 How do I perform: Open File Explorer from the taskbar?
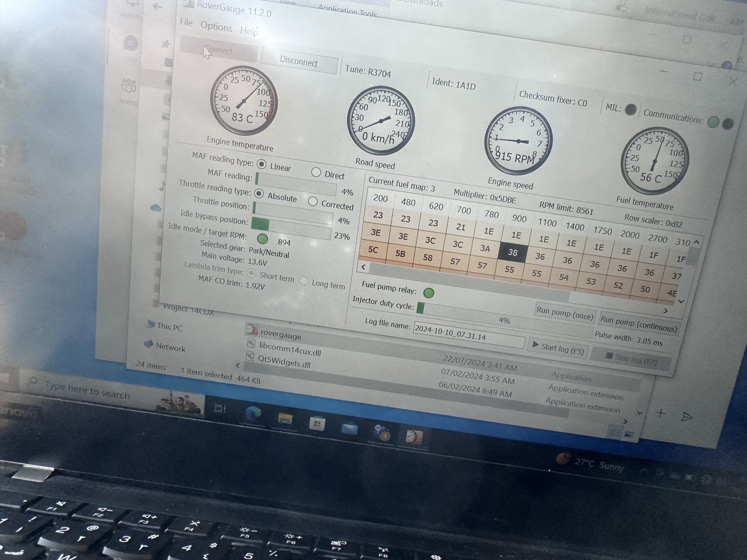point(285,418)
